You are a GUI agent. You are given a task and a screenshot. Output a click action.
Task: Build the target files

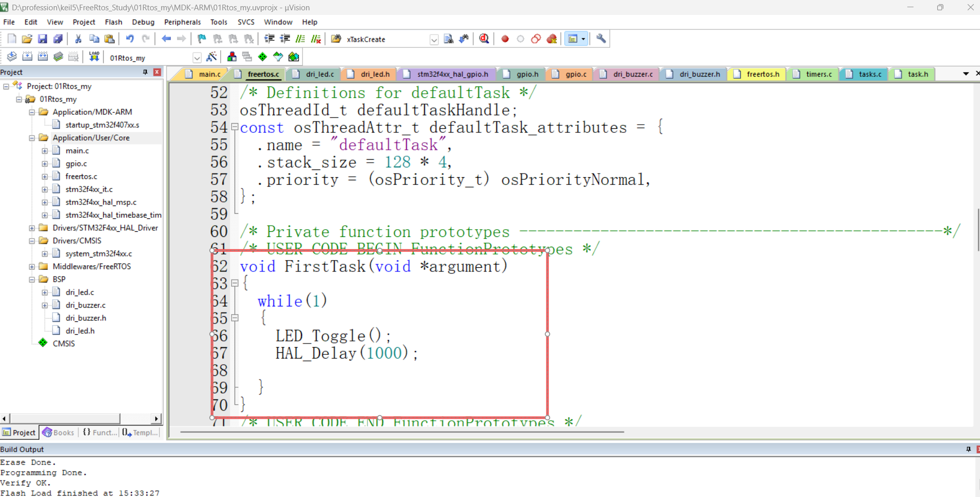[x=27, y=57]
